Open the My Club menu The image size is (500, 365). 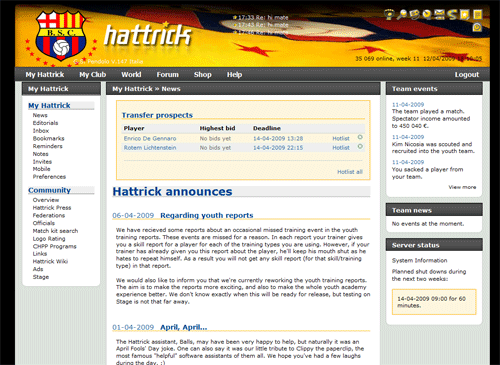[x=93, y=75]
